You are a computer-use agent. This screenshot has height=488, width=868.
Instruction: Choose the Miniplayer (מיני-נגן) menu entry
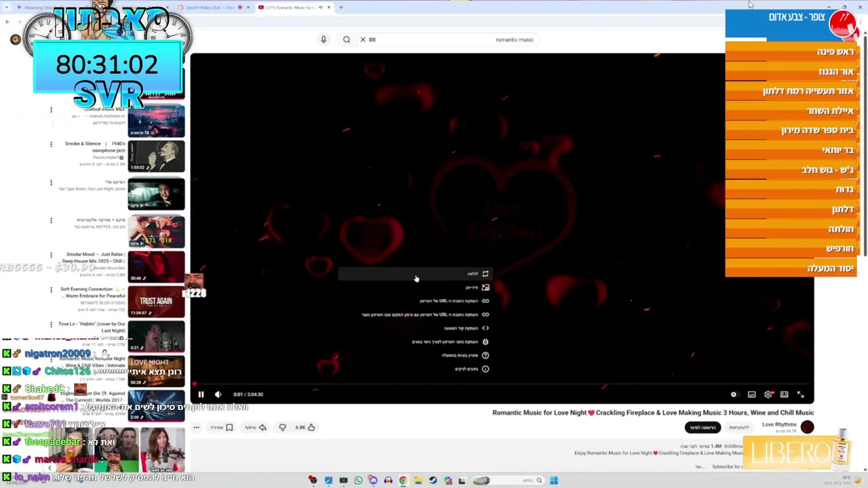[x=414, y=287]
